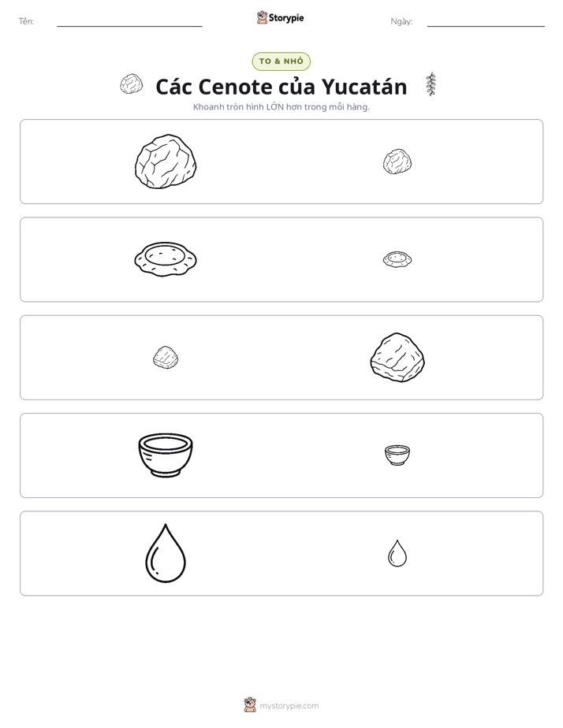563x728 pixels.
Task: Click the small stone in the third row
Action: coord(166,358)
